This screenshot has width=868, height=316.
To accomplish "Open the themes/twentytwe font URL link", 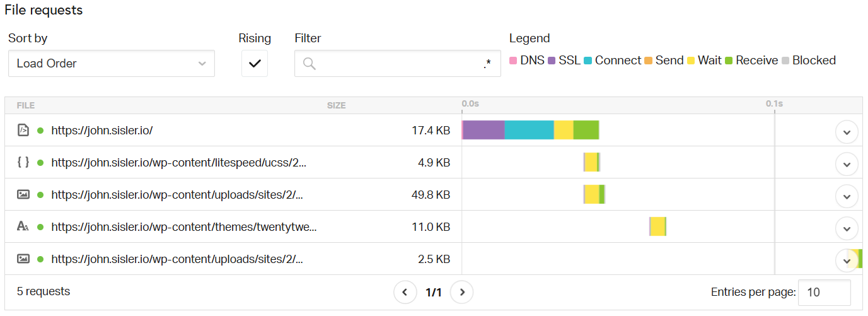I will pos(184,226).
